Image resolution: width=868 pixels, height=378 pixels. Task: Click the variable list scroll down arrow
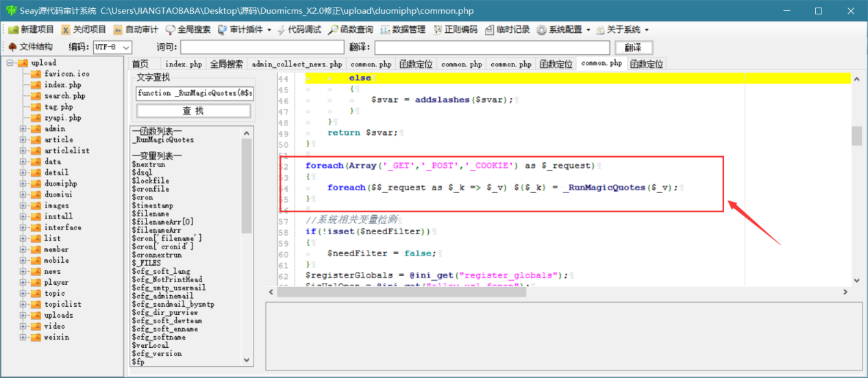click(x=247, y=360)
